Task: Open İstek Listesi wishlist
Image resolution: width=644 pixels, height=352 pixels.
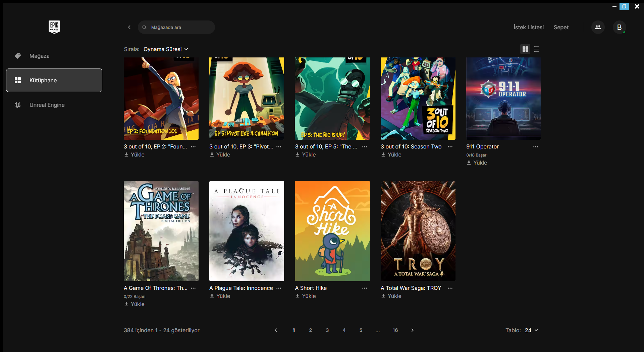Action: pyautogui.click(x=529, y=27)
